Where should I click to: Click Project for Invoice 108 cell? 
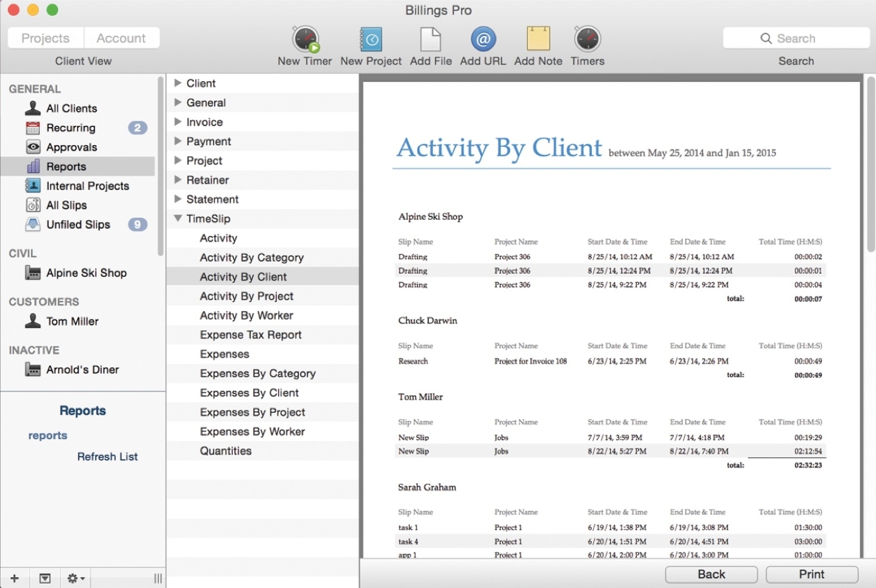[531, 361]
